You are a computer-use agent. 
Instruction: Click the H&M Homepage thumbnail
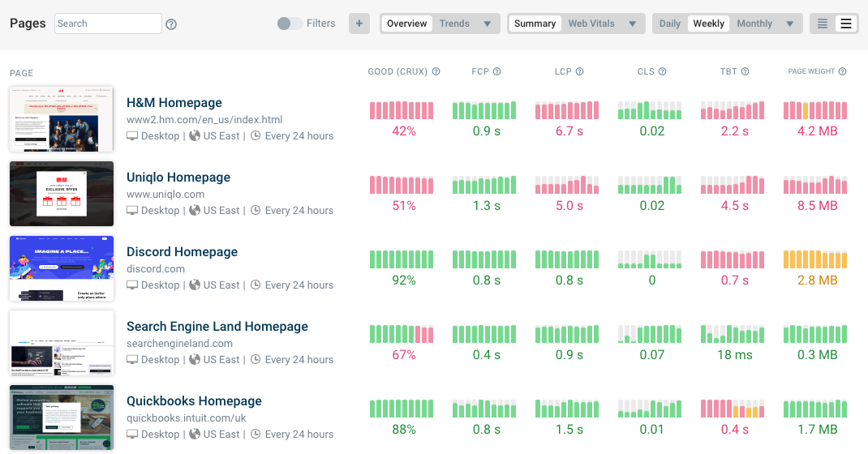coord(62,119)
